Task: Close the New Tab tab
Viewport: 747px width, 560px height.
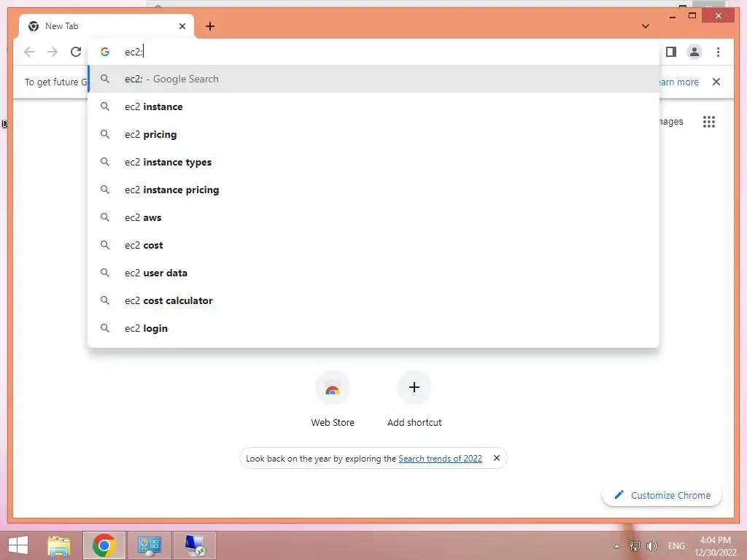Action: point(182,26)
